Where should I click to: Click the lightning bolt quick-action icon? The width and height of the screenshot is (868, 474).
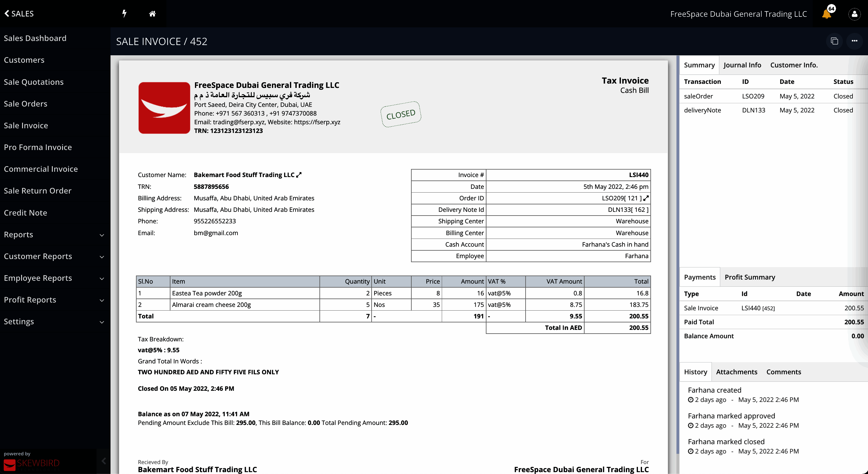[124, 13]
